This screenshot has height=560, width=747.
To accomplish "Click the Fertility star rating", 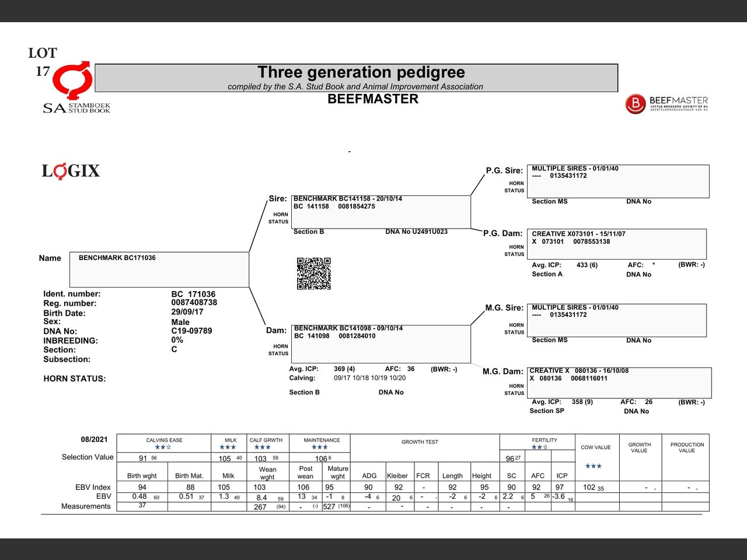I will coord(539,447).
